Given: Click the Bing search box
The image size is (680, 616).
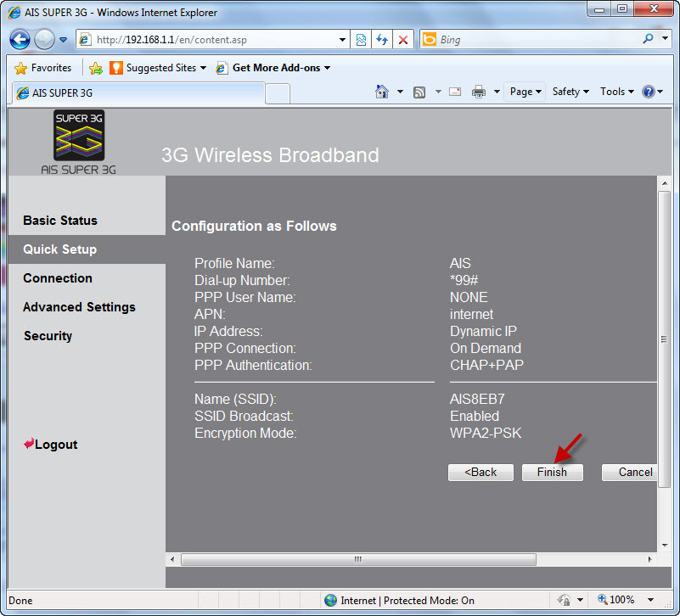Looking at the screenshot, I should [537, 40].
